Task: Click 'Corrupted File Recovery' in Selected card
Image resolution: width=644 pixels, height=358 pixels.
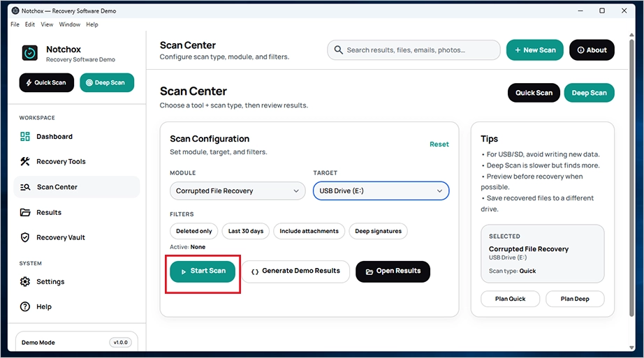Action: coord(529,249)
